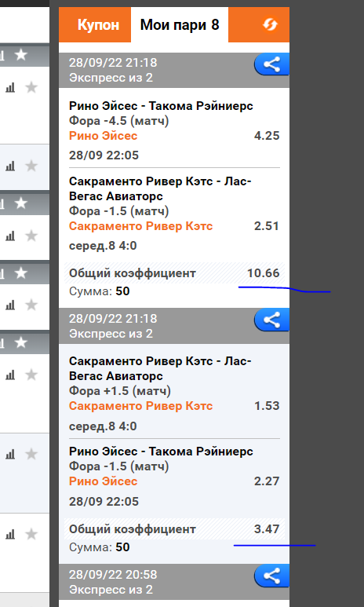Click Сумма: 50 under coefficient 10.66

tap(100, 291)
